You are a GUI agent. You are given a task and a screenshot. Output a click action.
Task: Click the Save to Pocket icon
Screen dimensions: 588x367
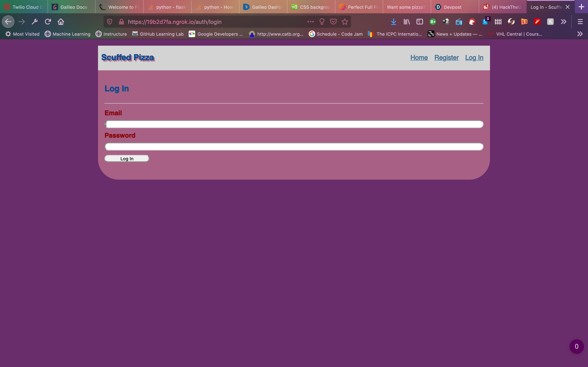[x=333, y=22]
